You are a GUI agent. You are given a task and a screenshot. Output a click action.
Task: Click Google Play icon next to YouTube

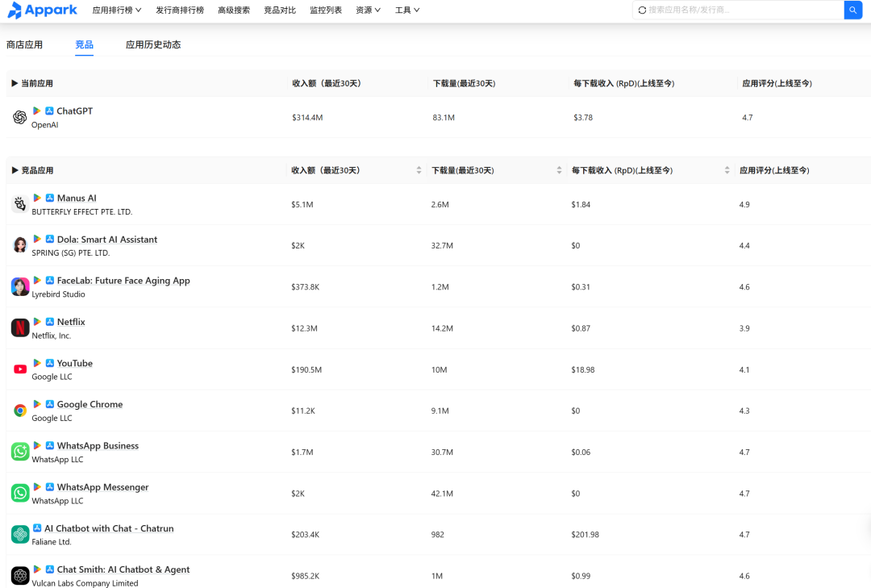point(37,363)
